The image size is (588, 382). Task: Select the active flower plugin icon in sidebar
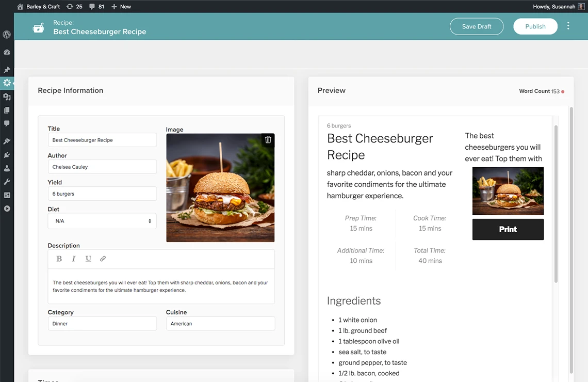click(x=7, y=83)
